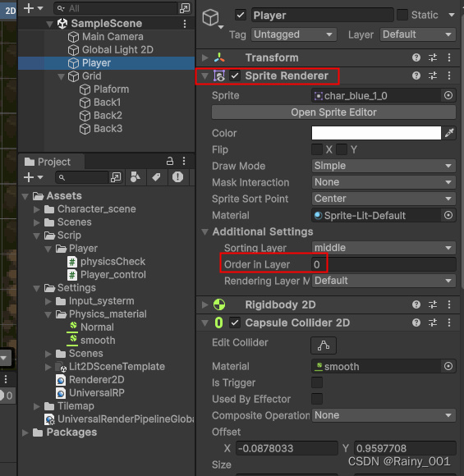
Task: Click the Offset X value field
Action: 287,448
